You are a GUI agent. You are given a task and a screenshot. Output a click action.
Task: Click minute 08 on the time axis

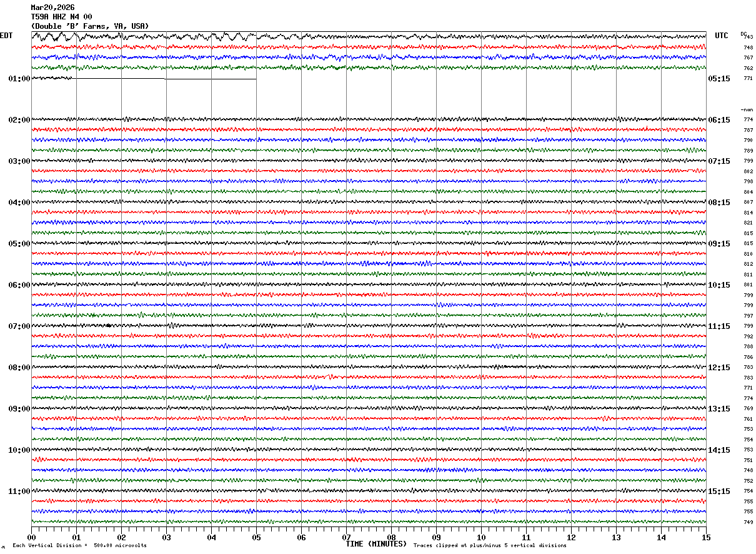(x=391, y=538)
